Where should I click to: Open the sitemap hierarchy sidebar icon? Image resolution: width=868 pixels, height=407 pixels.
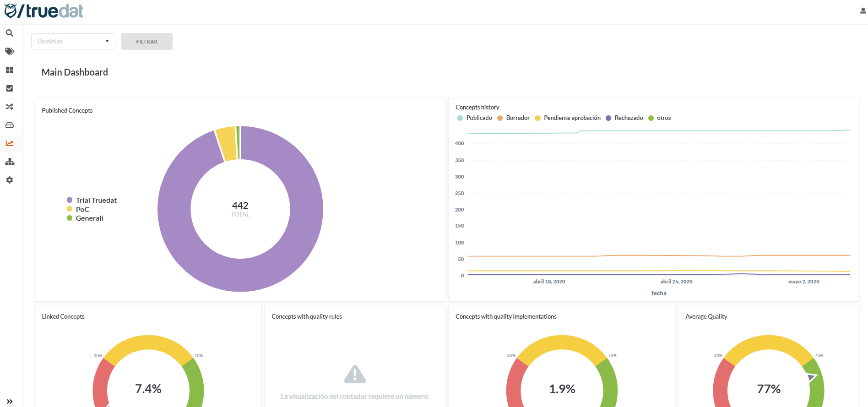9,162
